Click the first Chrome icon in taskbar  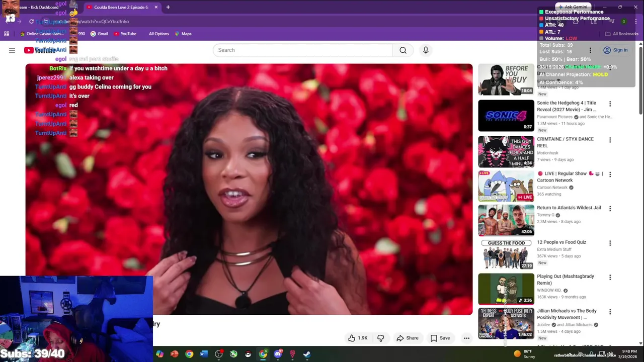point(189,354)
